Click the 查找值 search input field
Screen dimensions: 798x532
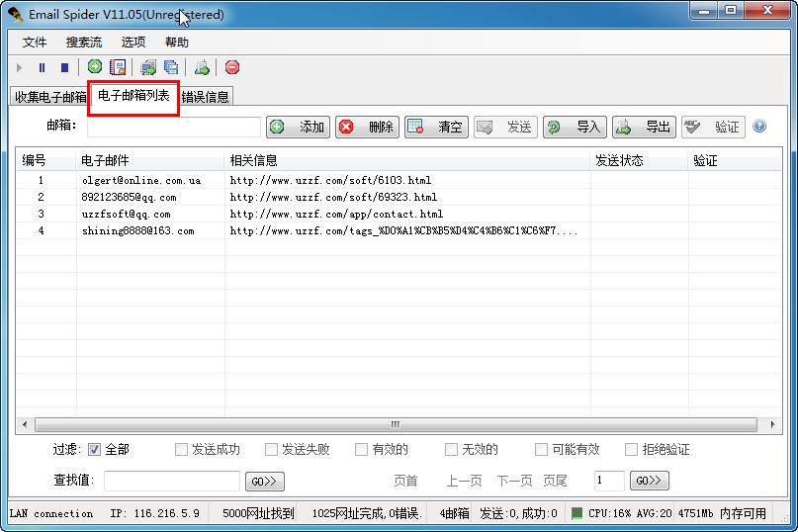point(172,481)
